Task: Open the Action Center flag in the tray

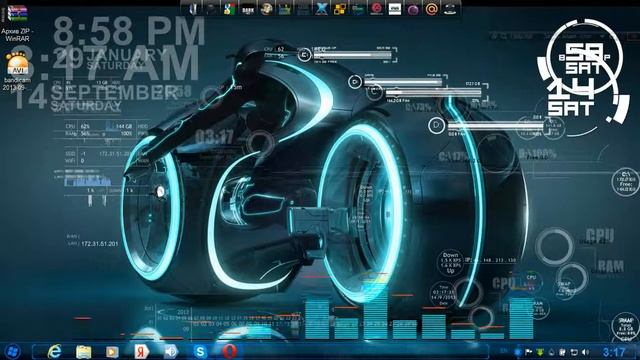Action: 528,352
